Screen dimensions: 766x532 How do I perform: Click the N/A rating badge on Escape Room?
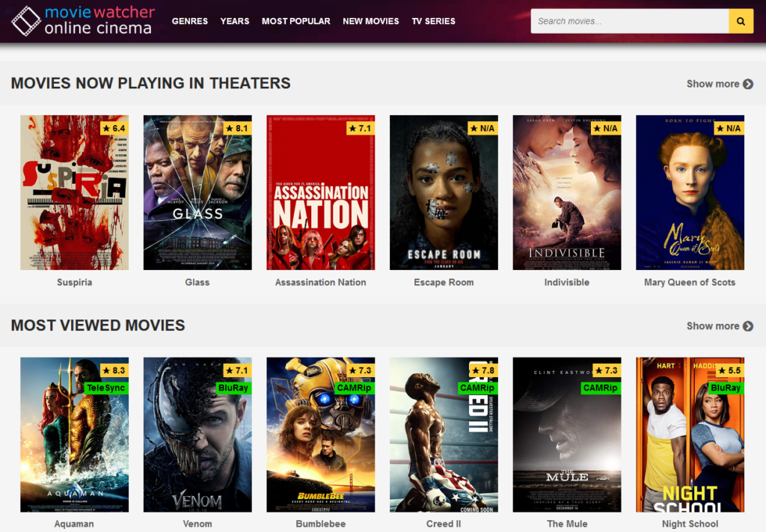click(x=482, y=129)
